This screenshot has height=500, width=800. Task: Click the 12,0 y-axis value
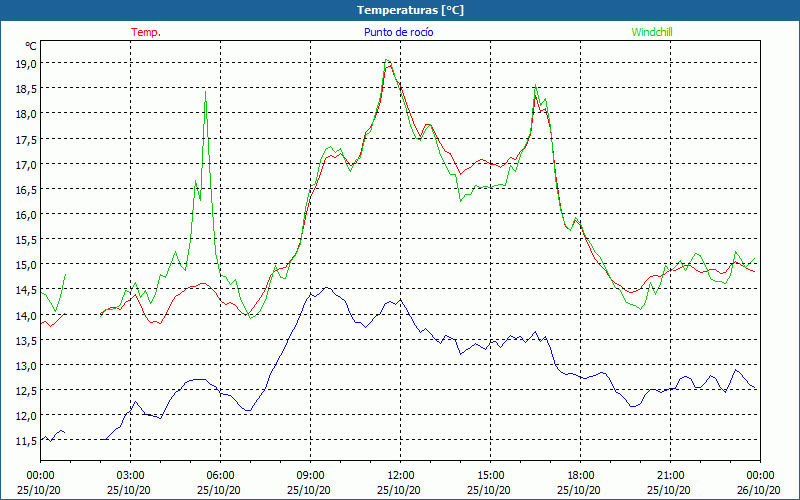[x=26, y=416]
